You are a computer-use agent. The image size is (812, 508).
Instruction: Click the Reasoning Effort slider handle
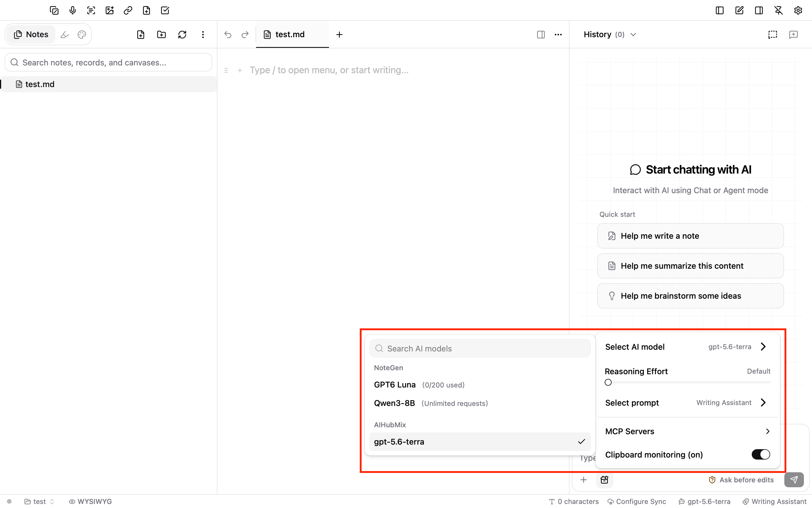point(608,382)
